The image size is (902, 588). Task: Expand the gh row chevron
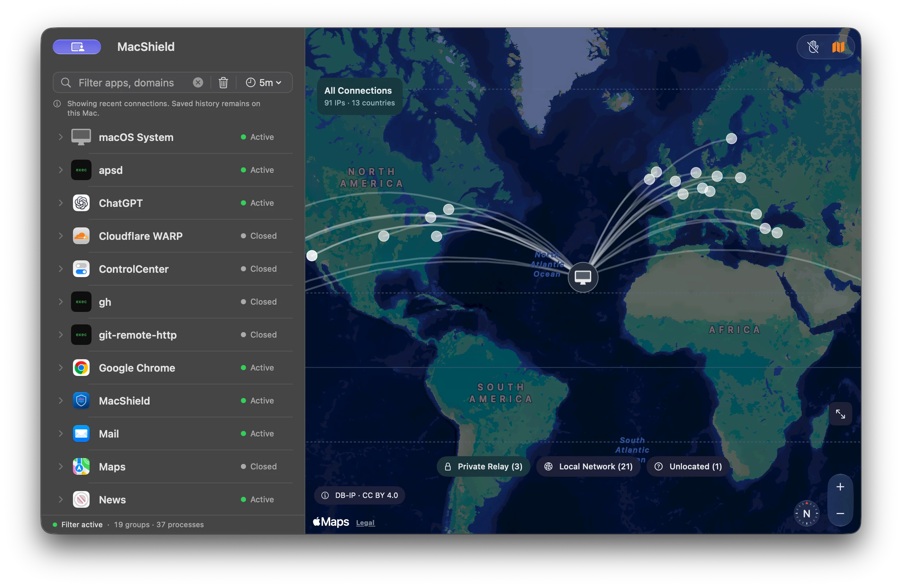tap(60, 302)
